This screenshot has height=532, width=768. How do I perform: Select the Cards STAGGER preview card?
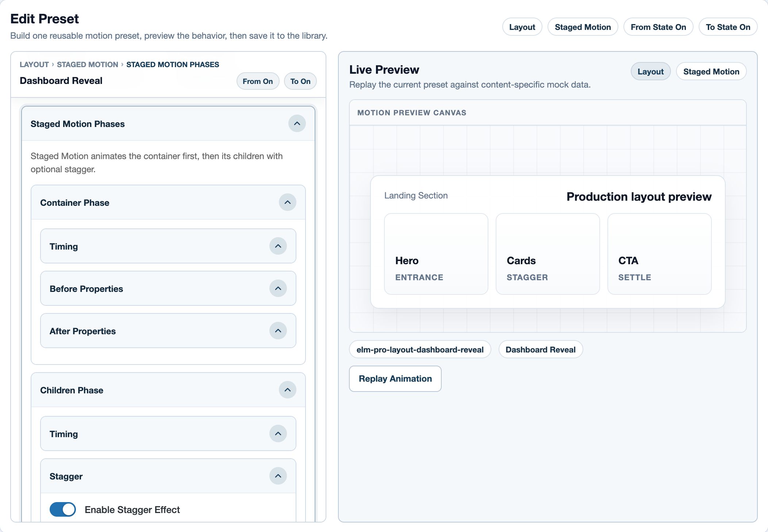pos(548,254)
